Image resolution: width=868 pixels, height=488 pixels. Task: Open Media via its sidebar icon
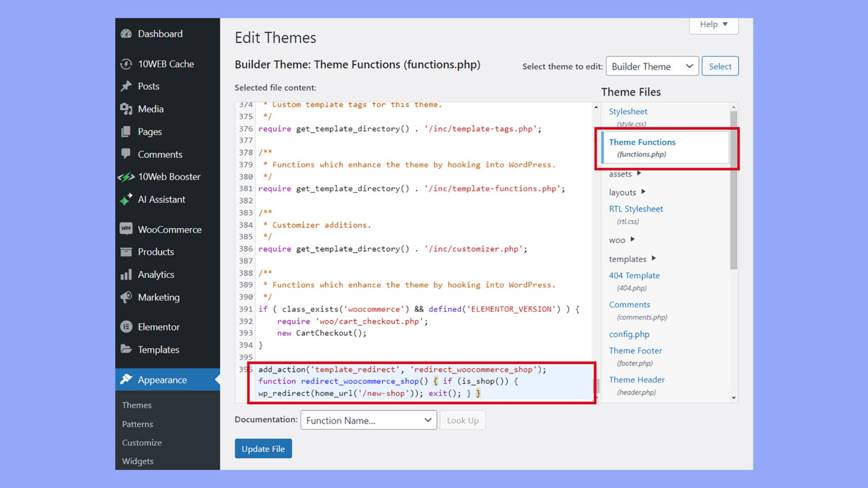pos(125,108)
